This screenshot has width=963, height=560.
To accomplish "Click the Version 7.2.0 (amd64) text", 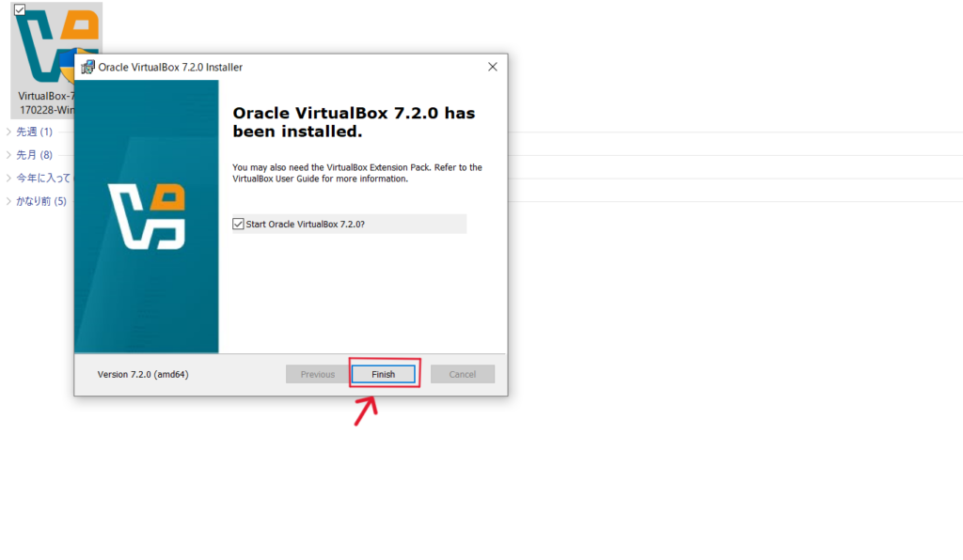I will [143, 374].
